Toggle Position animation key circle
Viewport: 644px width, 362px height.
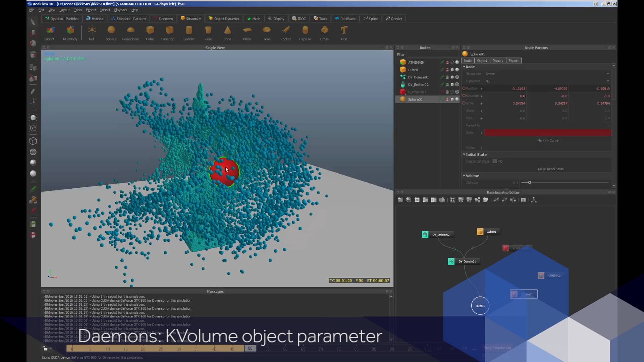pos(464,88)
